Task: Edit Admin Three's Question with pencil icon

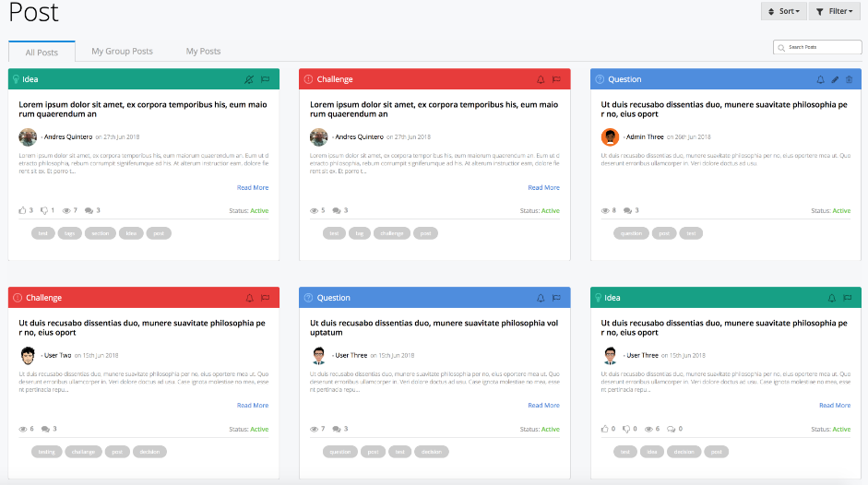Action: [835, 79]
